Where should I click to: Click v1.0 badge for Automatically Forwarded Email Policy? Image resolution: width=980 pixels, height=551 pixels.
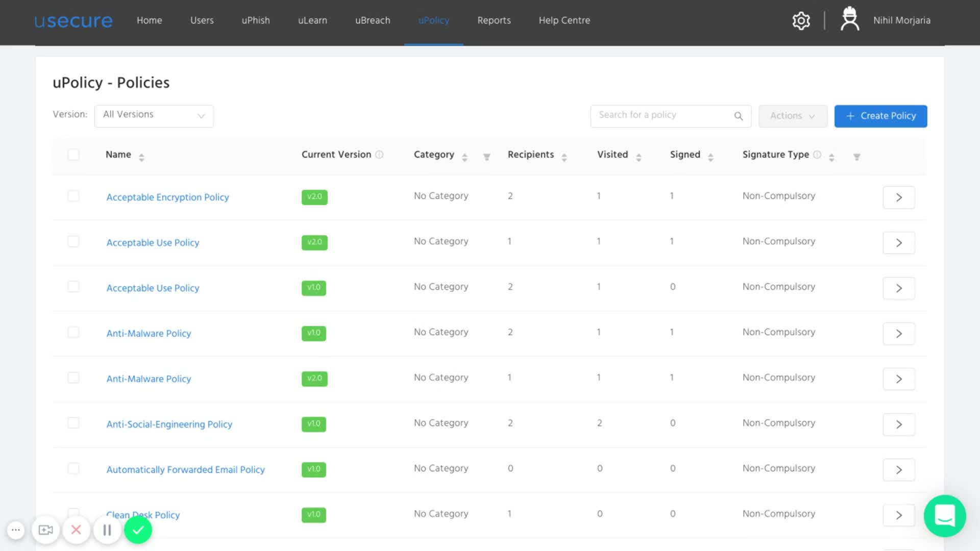(314, 469)
